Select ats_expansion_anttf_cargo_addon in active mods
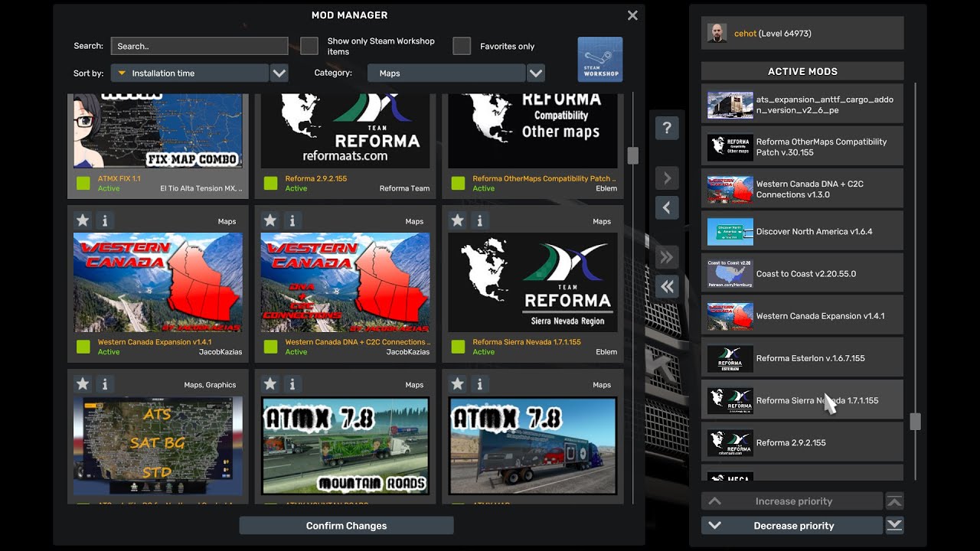This screenshot has width=980, height=551. point(802,103)
